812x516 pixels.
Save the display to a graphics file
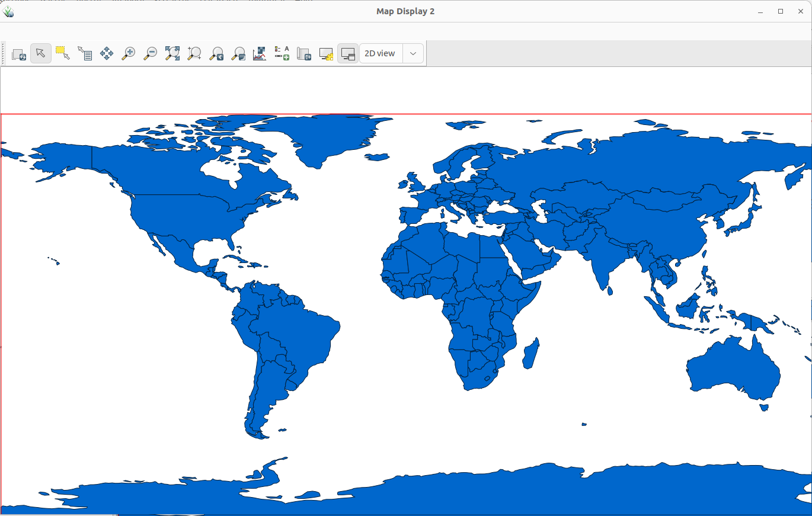pyautogui.click(x=303, y=53)
